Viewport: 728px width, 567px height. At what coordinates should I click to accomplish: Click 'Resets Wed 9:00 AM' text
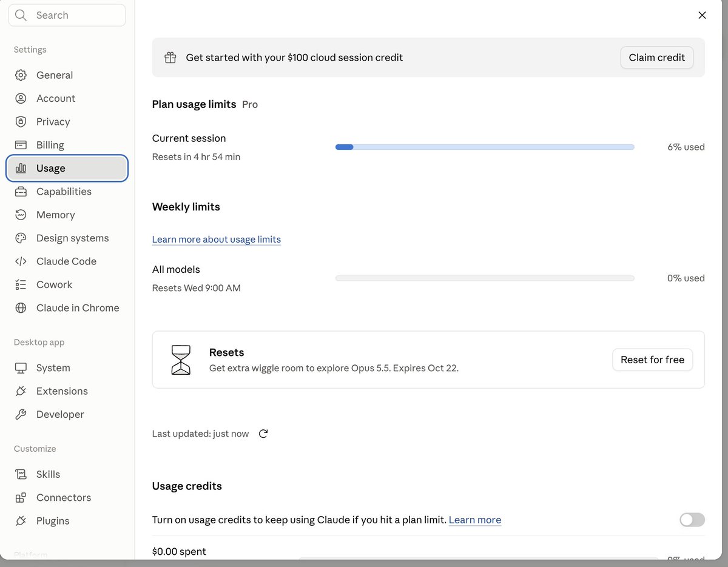(x=197, y=288)
